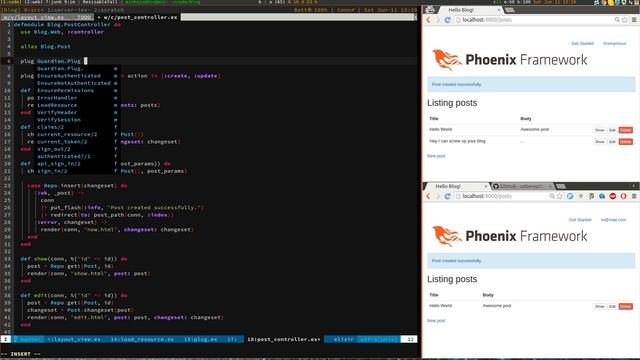
Task: Select 1:layout_view.ex buffer in Vim bufferline
Action: (74, 339)
